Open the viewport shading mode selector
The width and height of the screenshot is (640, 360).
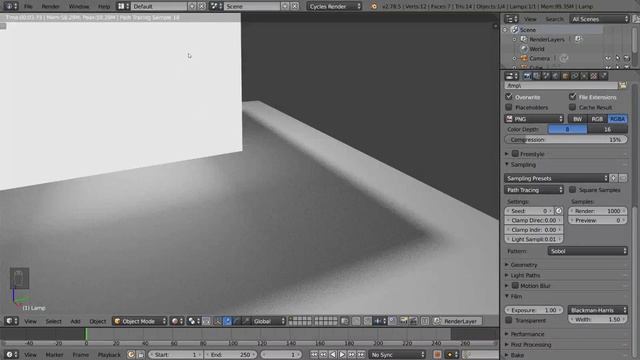tap(178, 321)
